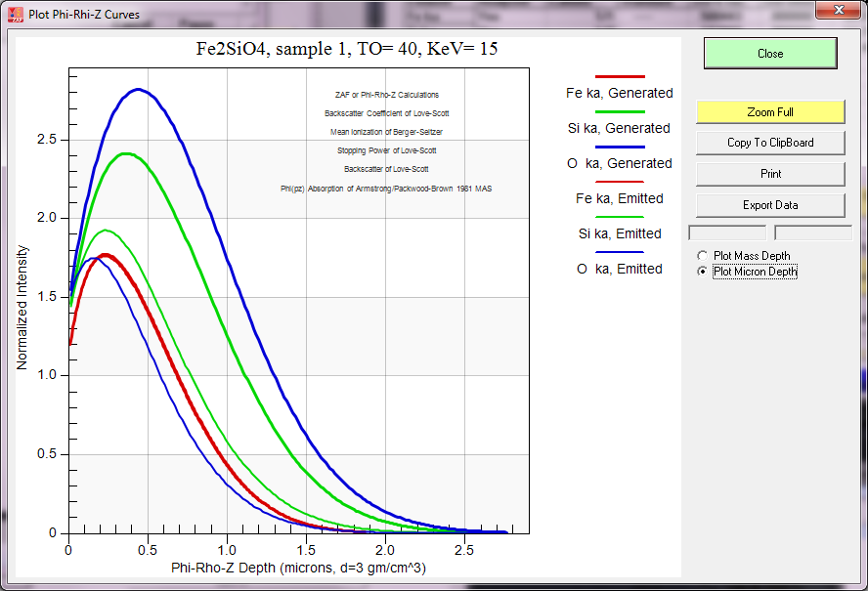Click the right empty readout field under Export Data
The image size is (868, 591).
(812, 232)
